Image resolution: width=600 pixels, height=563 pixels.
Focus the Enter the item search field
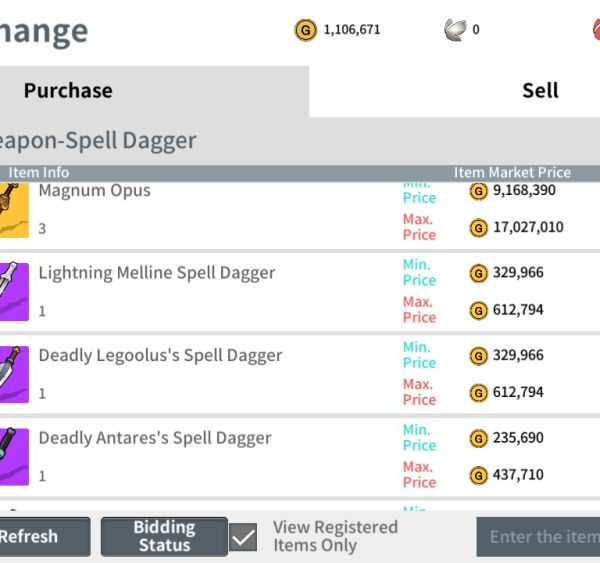tap(540, 537)
